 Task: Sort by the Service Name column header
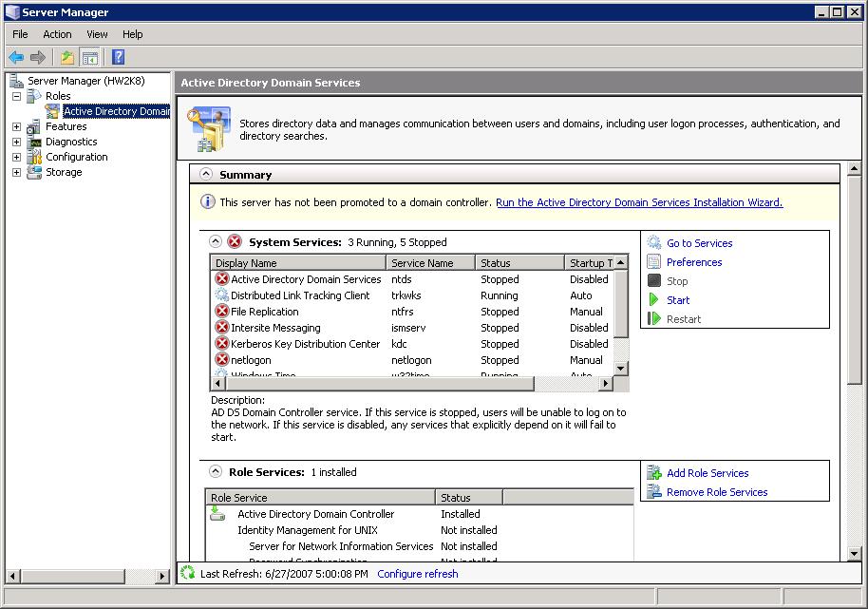431,263
